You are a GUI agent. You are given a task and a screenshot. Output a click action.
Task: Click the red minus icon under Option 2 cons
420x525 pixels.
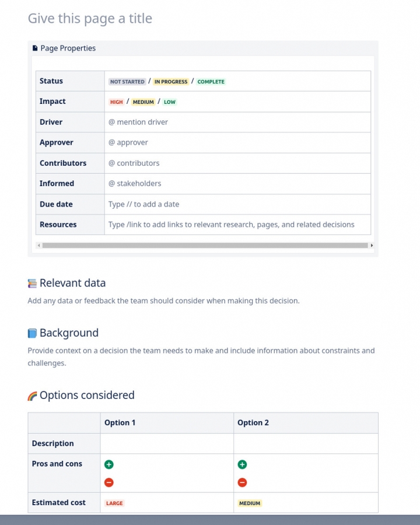(242, 482)
